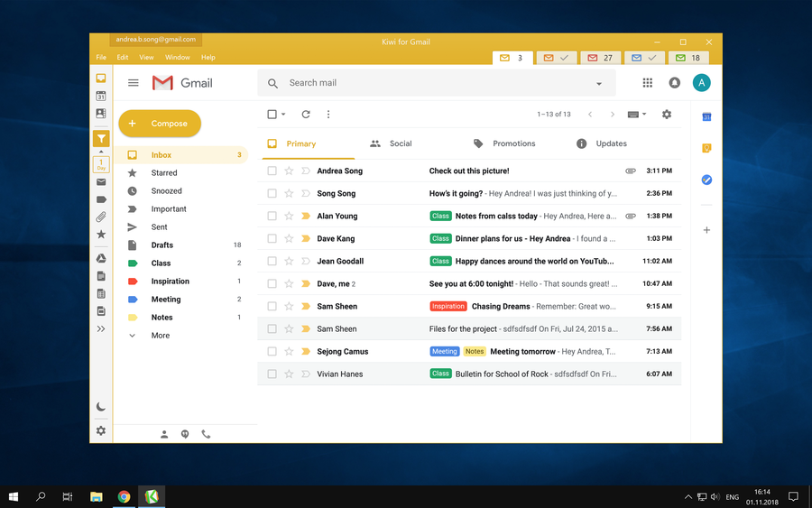812x508 pixels.
Task: Expand the search options dropdown arrow
Action: coord(599,84)
